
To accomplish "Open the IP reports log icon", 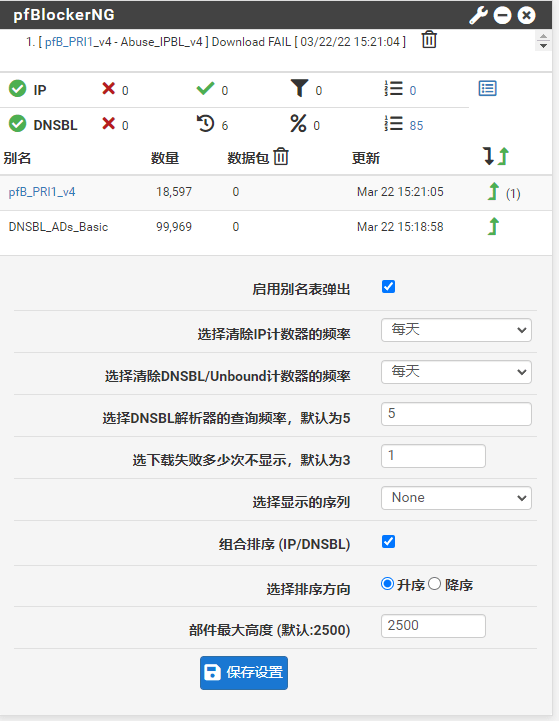I will click(x=488, y=88).
